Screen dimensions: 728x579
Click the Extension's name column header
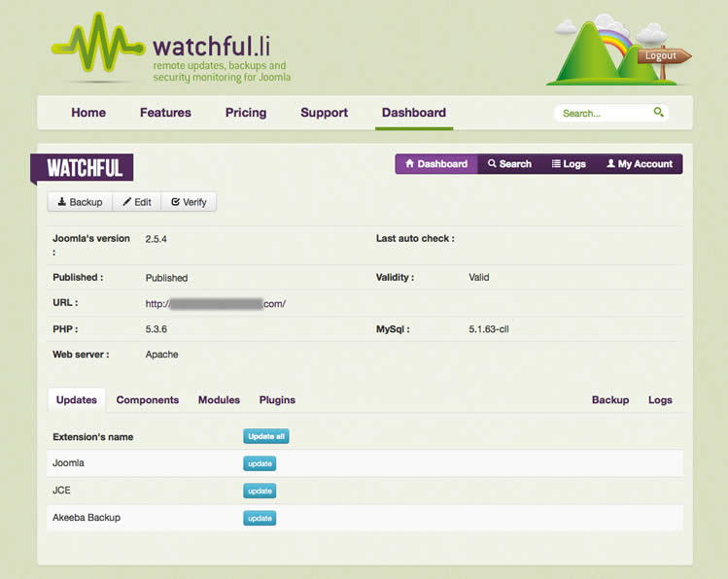(x=93, y=436)
